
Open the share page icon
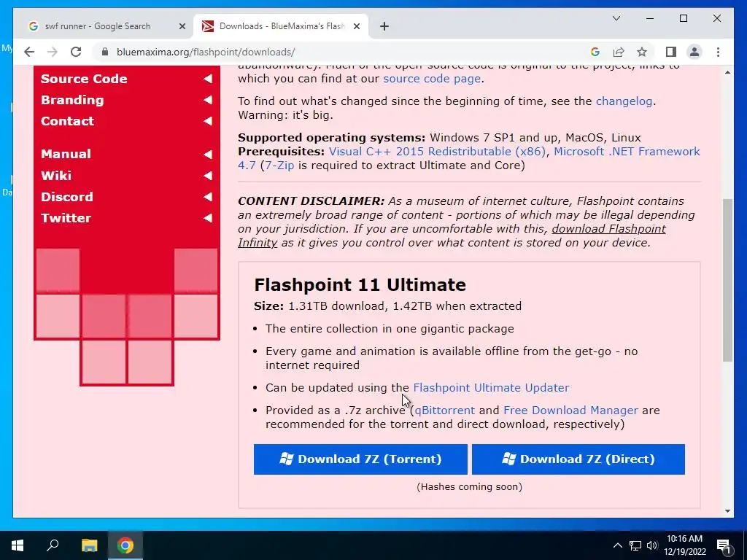click(619, 52)
